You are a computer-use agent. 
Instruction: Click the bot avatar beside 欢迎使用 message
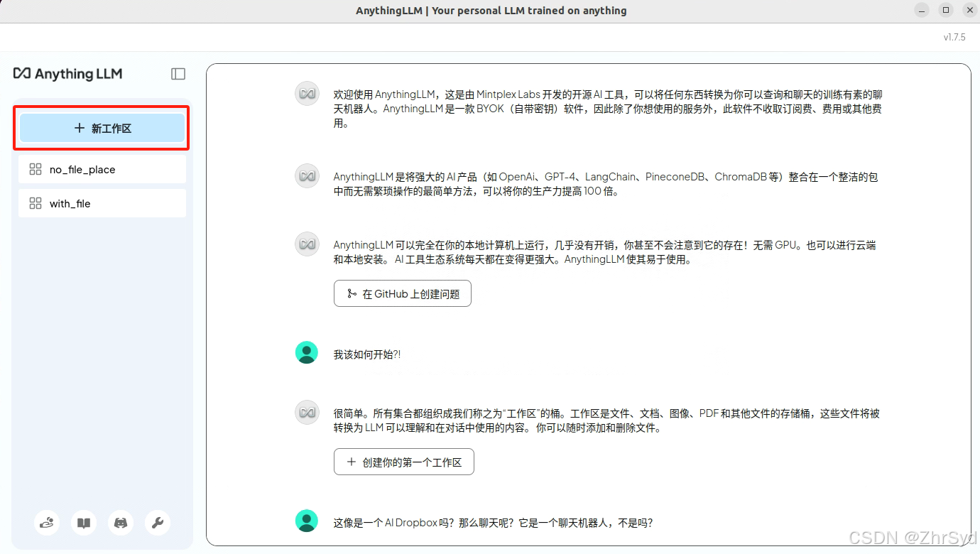click(x=307, y=94)
